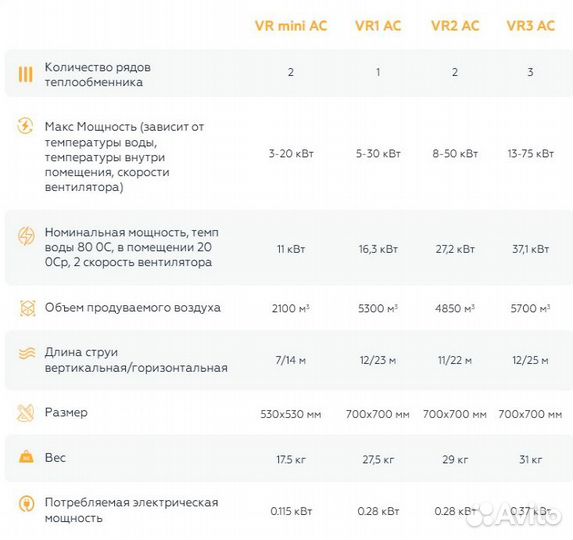Image resolution: width=573 pixels, height=540 pixels.
Task: Click the '5700 м³' air volume cell
Action: coord(531,308)
